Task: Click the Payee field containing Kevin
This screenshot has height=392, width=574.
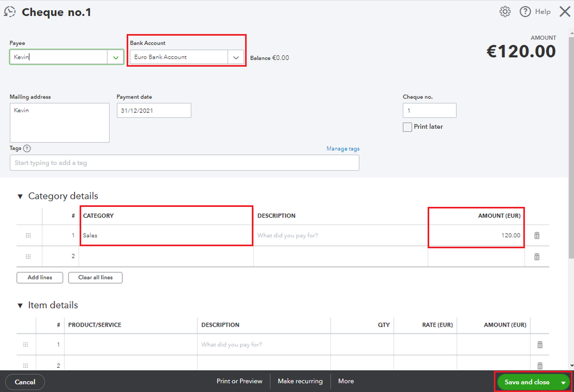Action: [x=59, y=57]
